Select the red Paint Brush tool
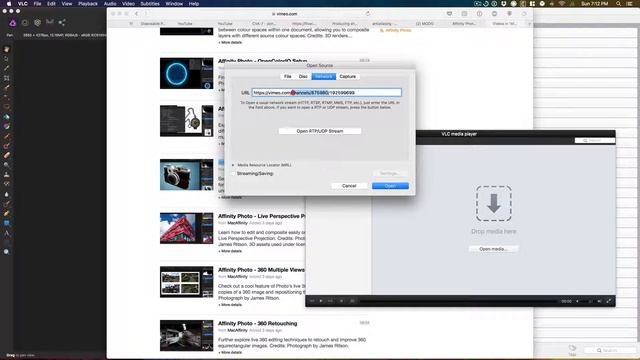Image resolution: width=640 pixels, height=360 pixels. (x=7, y=136)
